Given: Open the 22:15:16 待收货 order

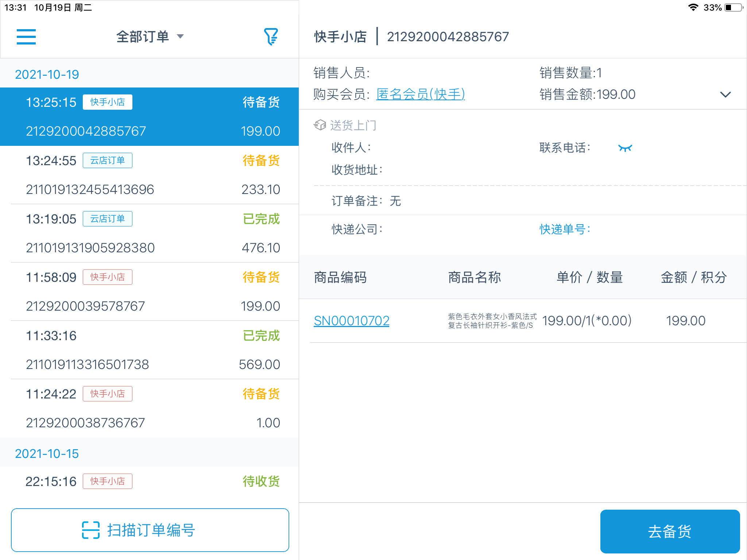Looking at the screenshot, I should tap(150, 482).
